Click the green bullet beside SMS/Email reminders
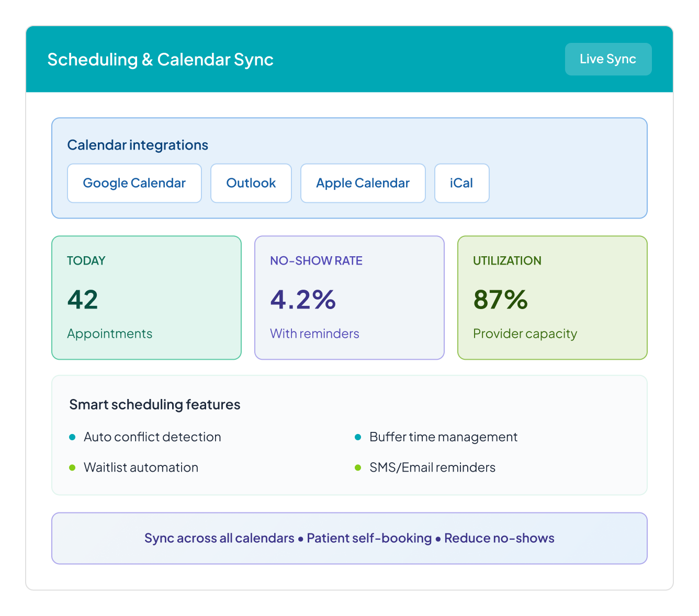This screenshot has height=616, width=699. 358,467
